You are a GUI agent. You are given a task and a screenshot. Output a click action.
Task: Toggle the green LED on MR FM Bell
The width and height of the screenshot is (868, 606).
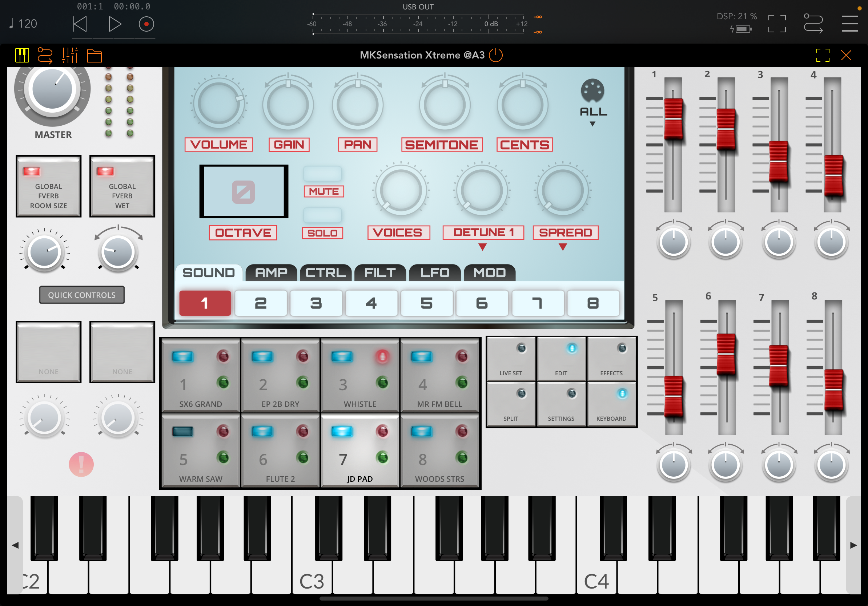462,382
